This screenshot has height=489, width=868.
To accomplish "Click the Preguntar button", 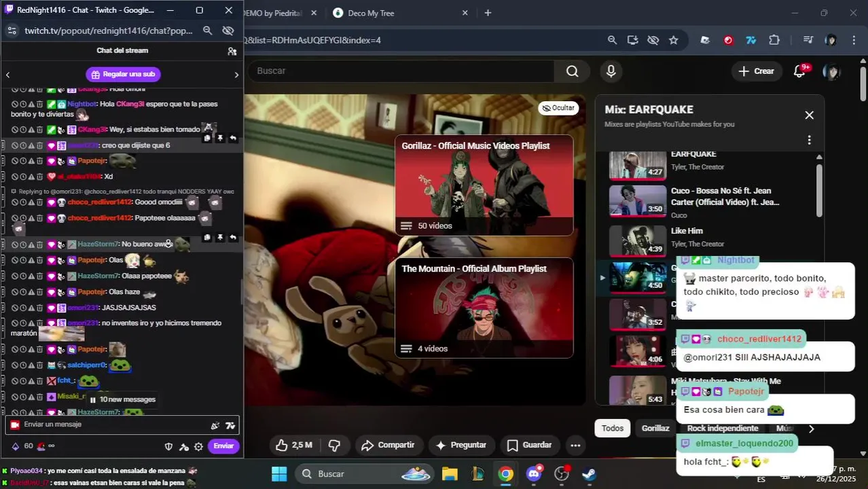I will coord(461,446).
